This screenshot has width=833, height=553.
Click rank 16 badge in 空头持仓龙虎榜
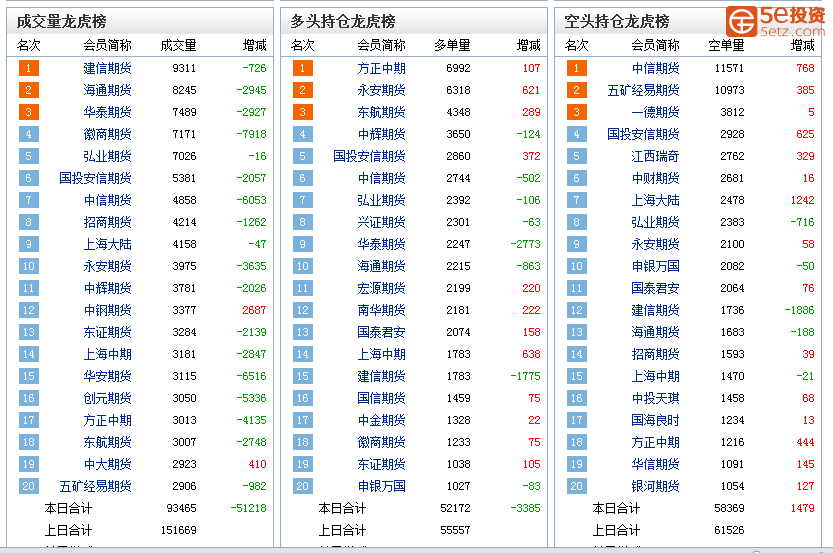[x=577, y=398]
